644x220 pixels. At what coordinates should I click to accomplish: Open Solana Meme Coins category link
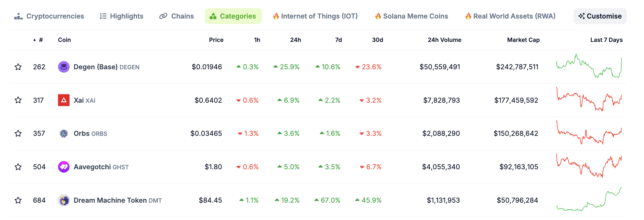pos(412,16)
